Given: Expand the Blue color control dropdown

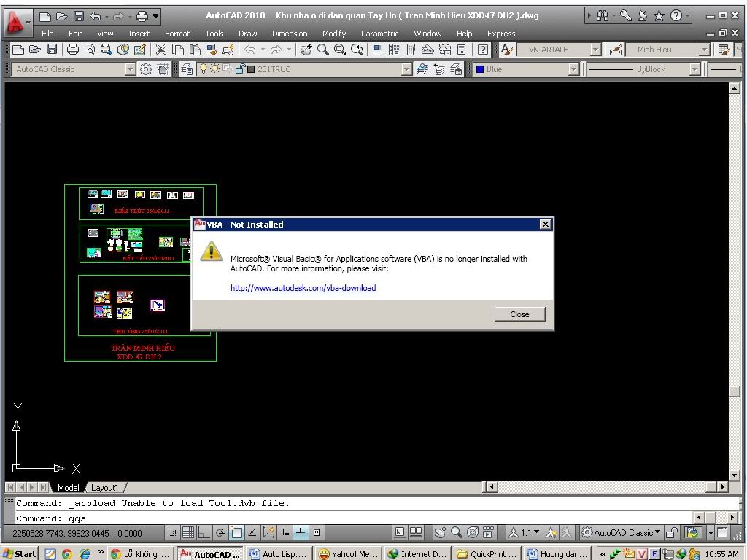Looking at the screenshot, I should (x=573, y=69).
